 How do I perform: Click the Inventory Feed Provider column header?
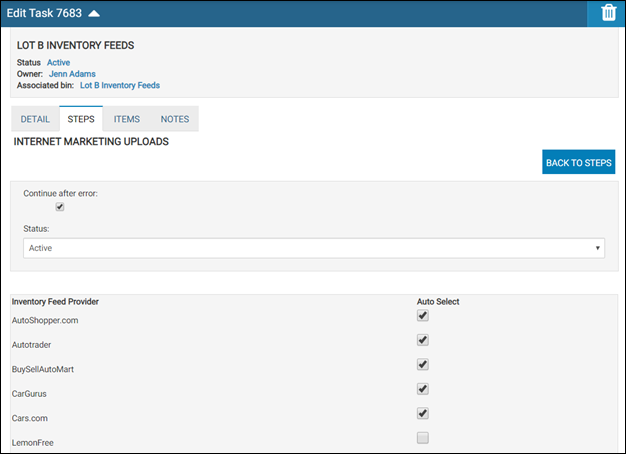coord(55,301)
